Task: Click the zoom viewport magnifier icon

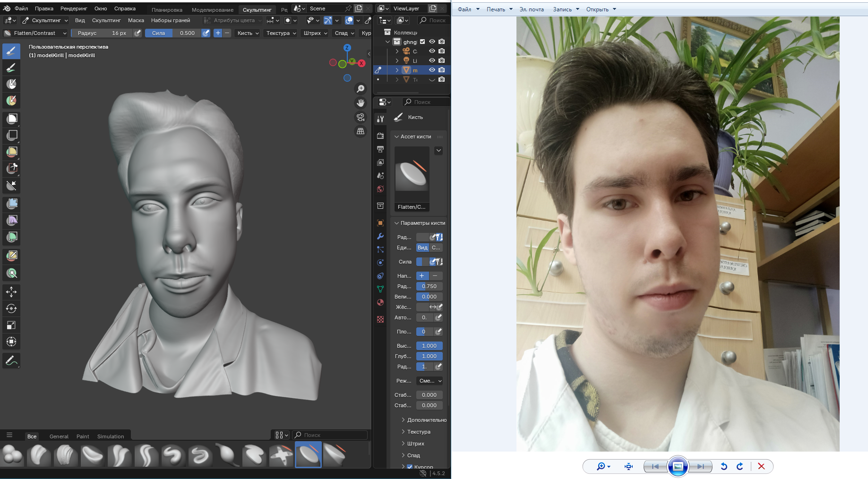Action: point(361,89)
